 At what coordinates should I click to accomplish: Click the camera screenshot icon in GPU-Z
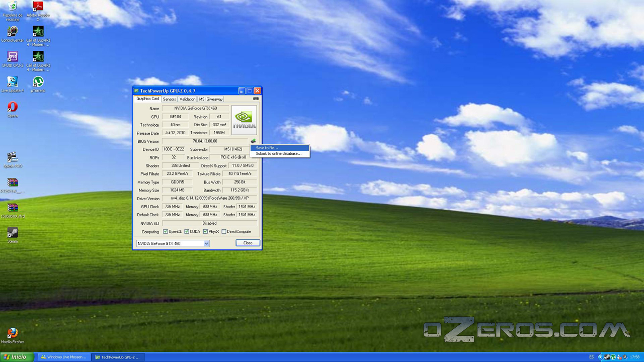(x=256, y=99)
